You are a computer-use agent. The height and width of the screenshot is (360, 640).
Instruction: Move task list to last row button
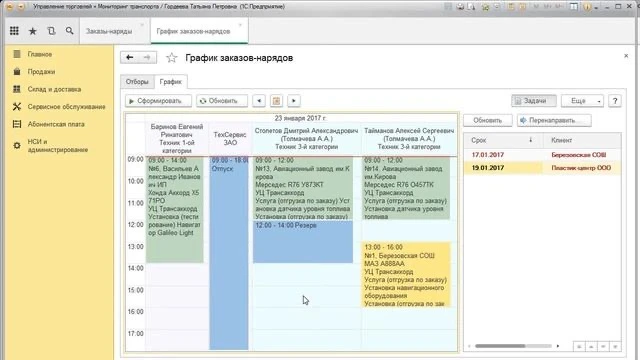616,347
